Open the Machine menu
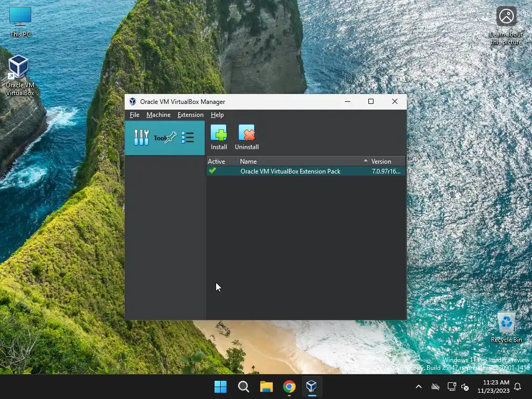The image size is (532, 399). (x=158, y=115)
